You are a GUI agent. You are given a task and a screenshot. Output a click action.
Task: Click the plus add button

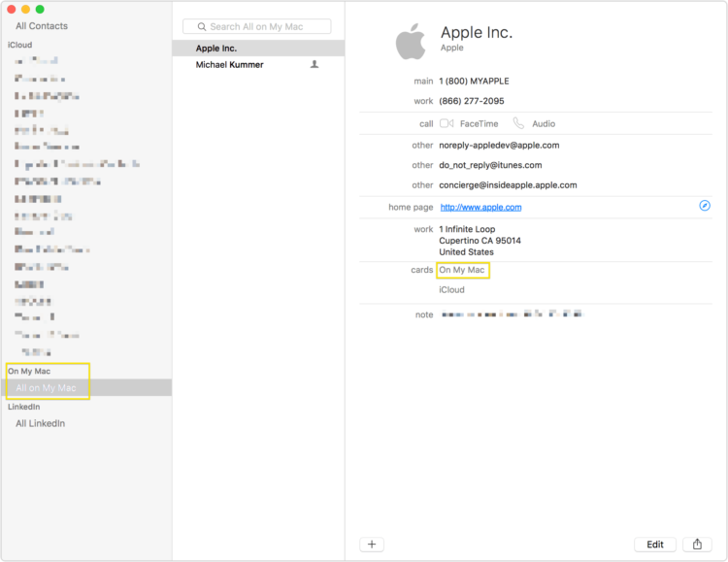coord(372,545)
